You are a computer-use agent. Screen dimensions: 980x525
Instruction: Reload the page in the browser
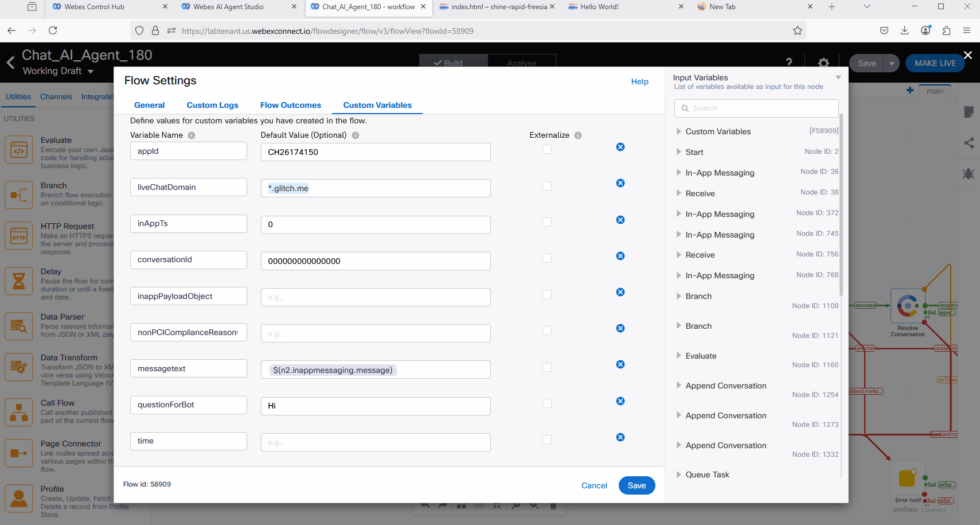click(53, 30)
